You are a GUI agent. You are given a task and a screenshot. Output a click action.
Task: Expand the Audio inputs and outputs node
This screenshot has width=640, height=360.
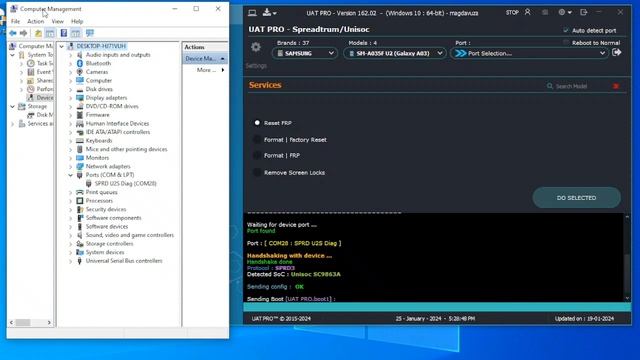[71, 55]
